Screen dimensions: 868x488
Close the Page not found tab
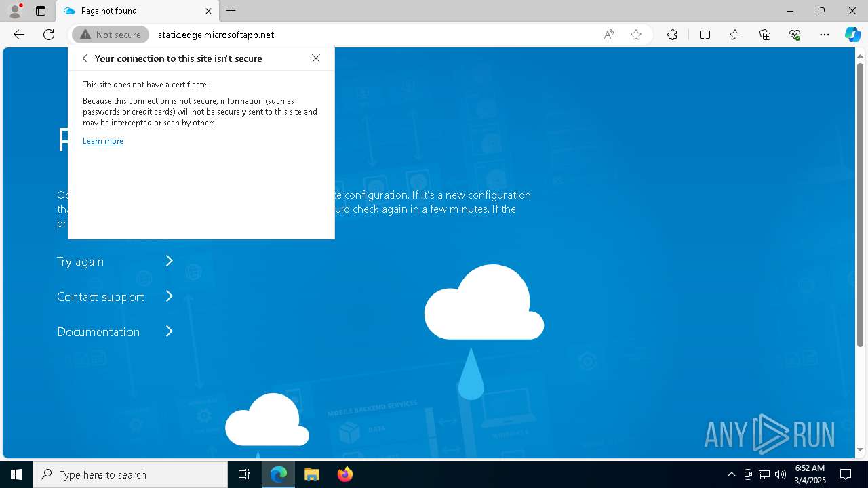coord(208,11)
